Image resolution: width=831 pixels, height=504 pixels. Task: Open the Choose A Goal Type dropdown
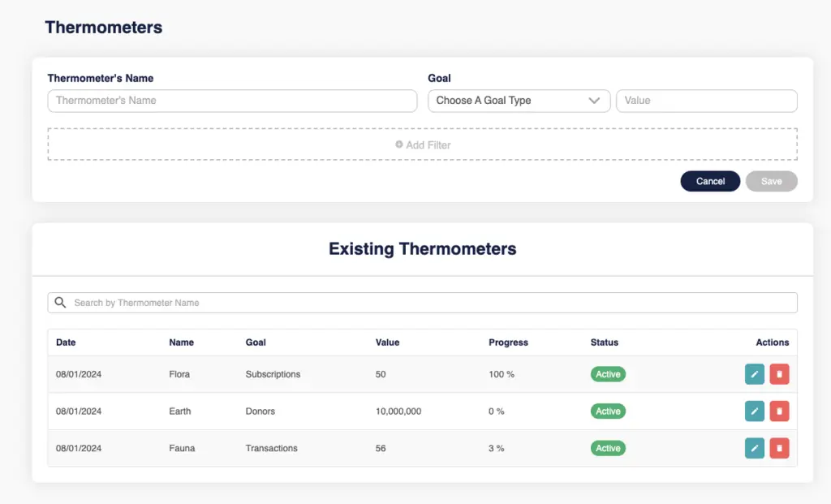519,101
